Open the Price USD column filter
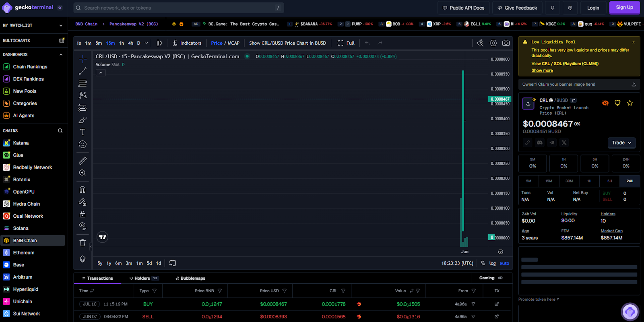 point(284,291)
